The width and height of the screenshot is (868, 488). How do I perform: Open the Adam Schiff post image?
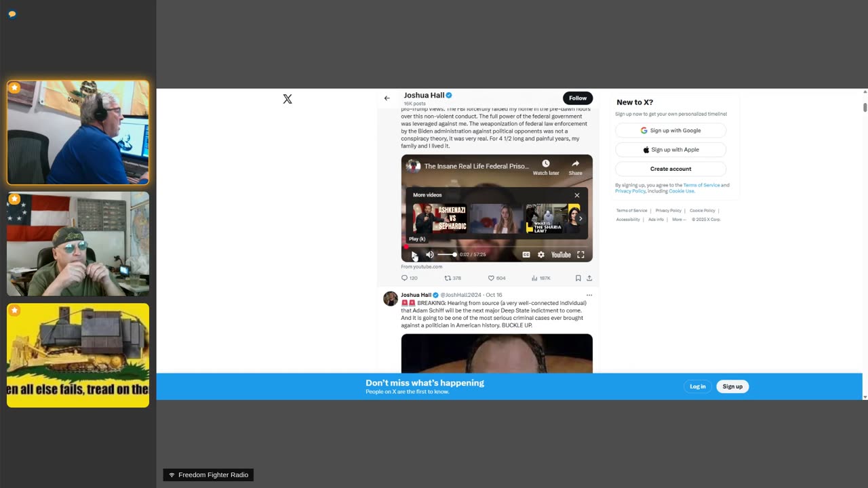click(496, 353)
